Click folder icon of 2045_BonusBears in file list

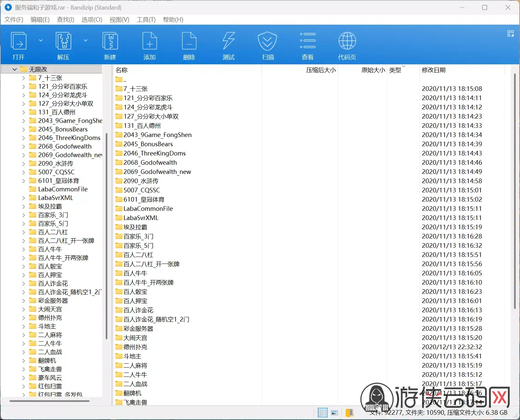click(119, 144)
